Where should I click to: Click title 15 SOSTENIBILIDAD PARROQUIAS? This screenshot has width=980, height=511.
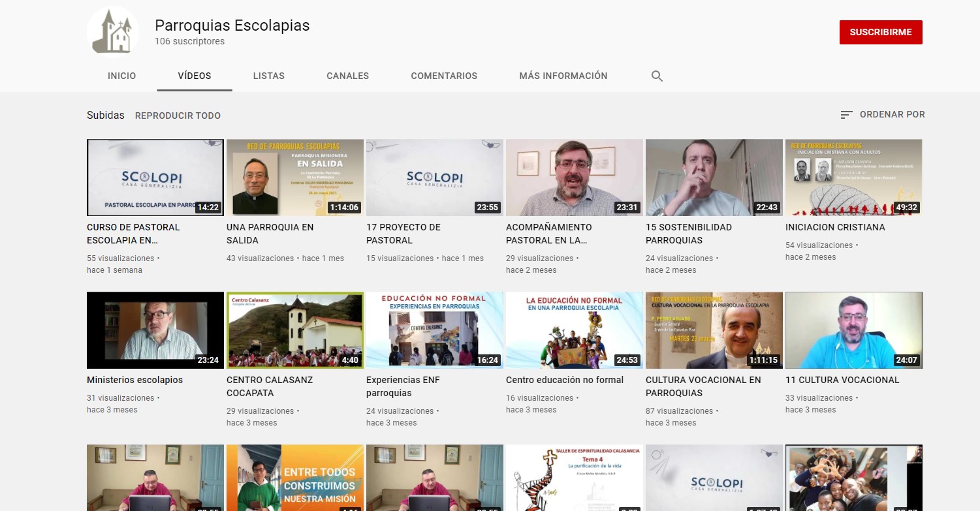point(689,234)
